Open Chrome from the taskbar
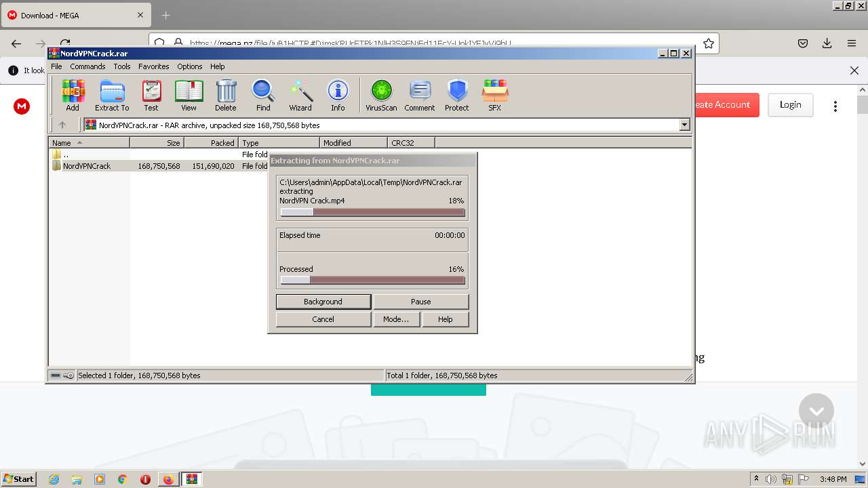 122,479
